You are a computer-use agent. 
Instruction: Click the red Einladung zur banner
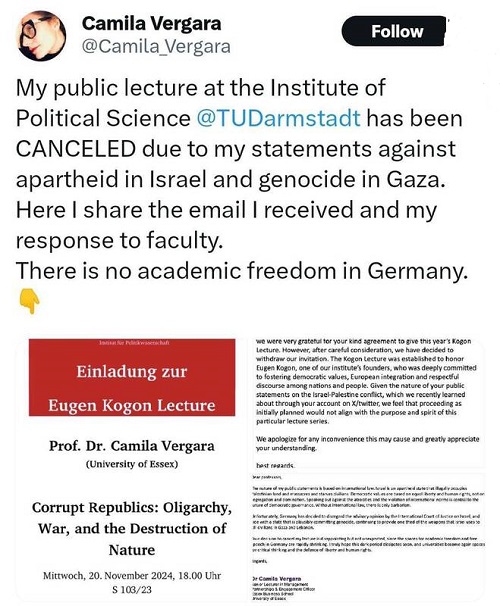[132, 377]
